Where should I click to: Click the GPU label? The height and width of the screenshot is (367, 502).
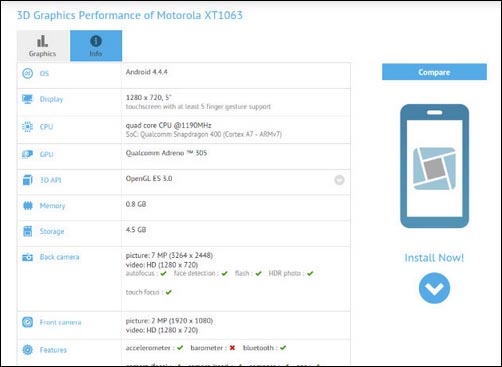click(x=46, y=154)
